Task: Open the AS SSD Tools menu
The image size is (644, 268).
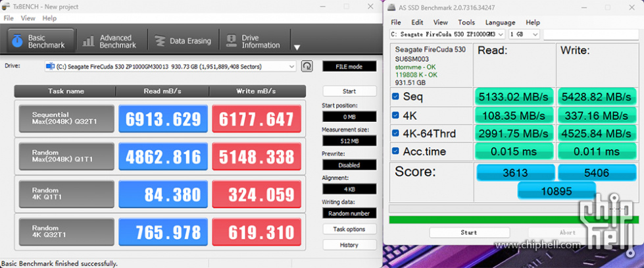Action: point(466,22)
